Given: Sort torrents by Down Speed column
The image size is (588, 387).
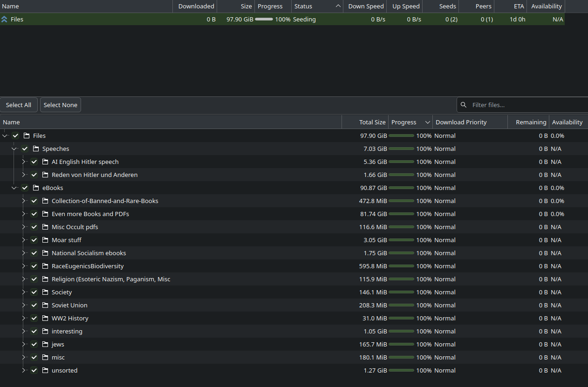Looking at the screenshot, I should [x=365, y=6].
